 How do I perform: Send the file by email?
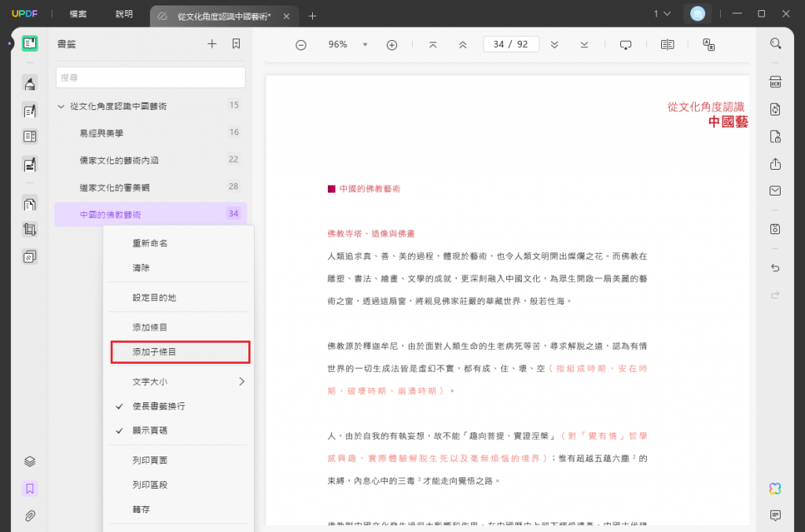click(x=775, y=191)
